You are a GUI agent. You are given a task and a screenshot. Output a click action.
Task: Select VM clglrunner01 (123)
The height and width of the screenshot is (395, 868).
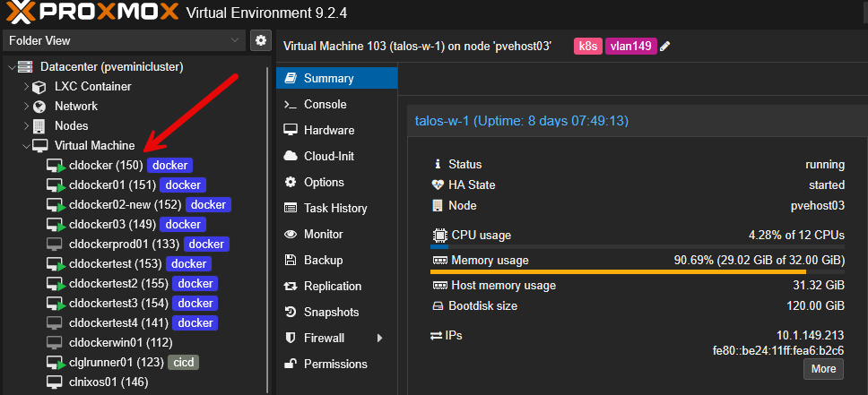pos(117,363)
